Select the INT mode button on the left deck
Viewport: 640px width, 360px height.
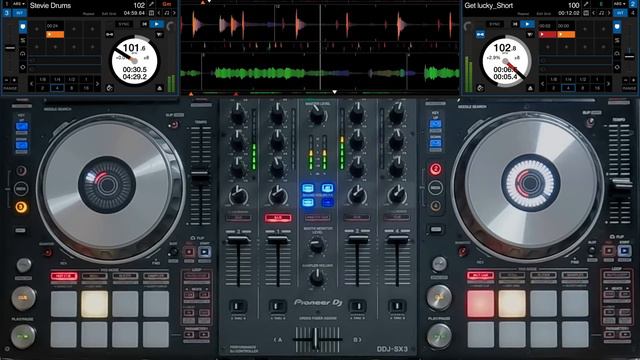[x=20, y=13]
